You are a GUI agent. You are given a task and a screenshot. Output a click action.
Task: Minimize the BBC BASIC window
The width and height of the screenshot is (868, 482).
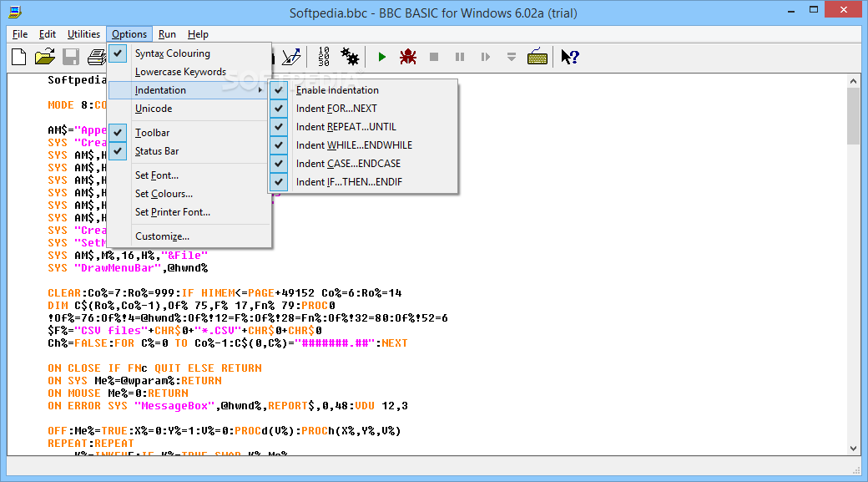791,11
